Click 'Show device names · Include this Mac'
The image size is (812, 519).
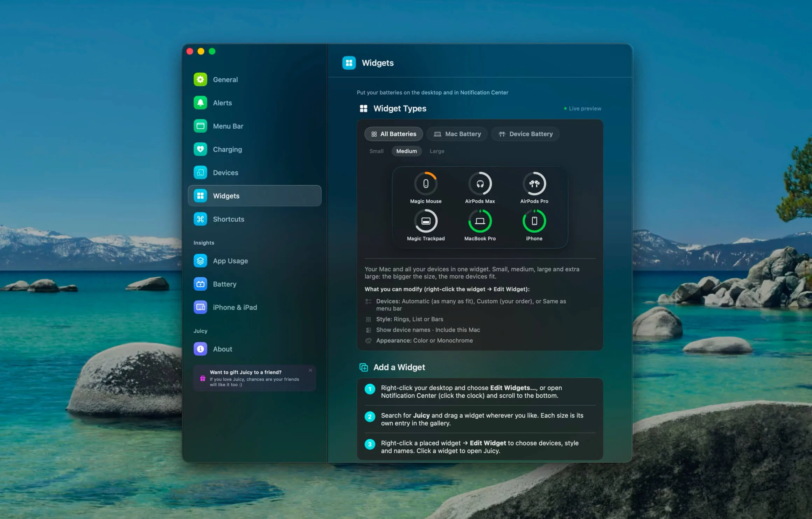coord(428,330)
